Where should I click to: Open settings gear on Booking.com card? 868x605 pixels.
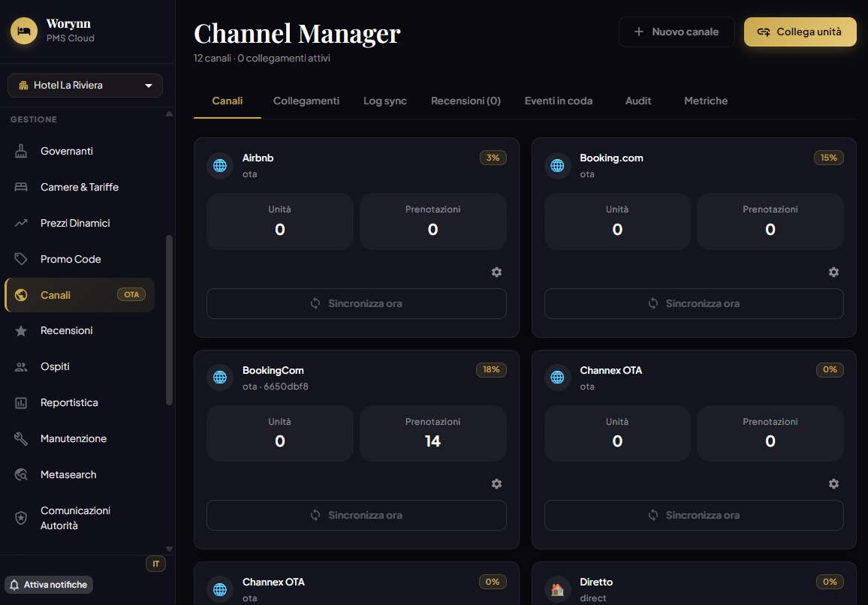tap(833, 272)
